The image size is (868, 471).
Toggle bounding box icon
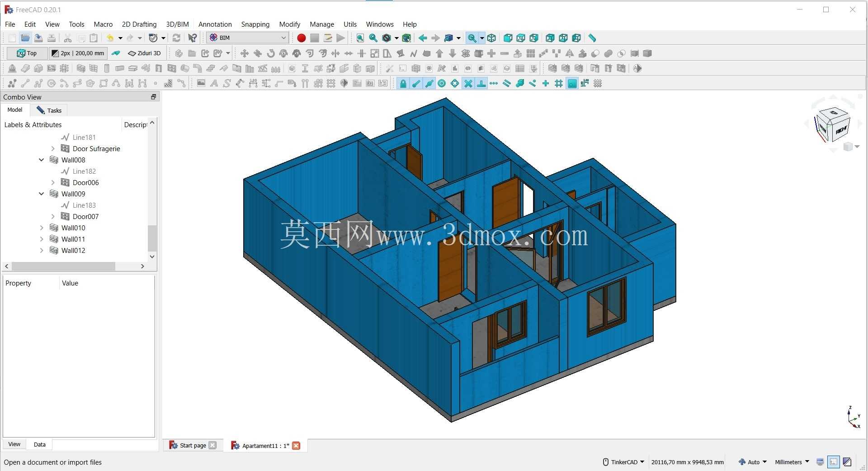coord(406,38)
